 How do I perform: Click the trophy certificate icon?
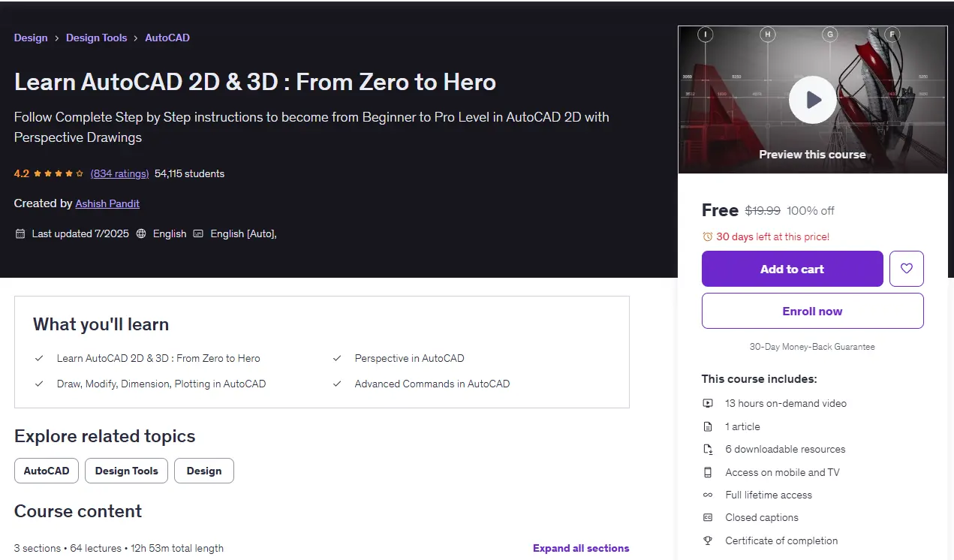[708, 540]
